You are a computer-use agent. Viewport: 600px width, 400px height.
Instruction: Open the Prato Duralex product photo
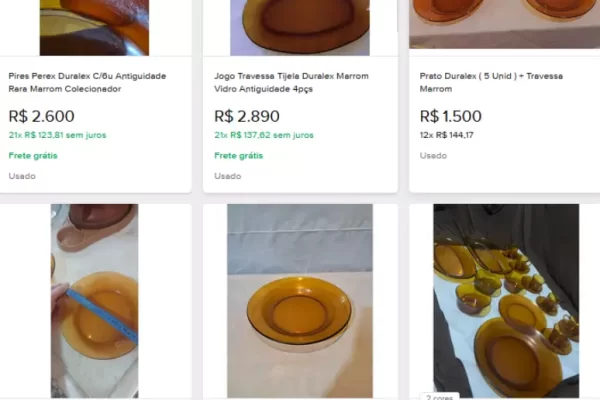coord(504,24)
